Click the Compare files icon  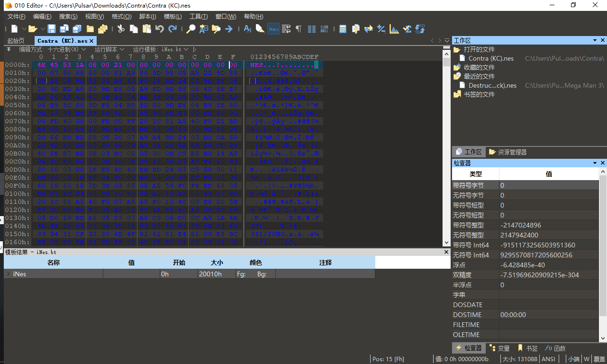coord(355,29)
